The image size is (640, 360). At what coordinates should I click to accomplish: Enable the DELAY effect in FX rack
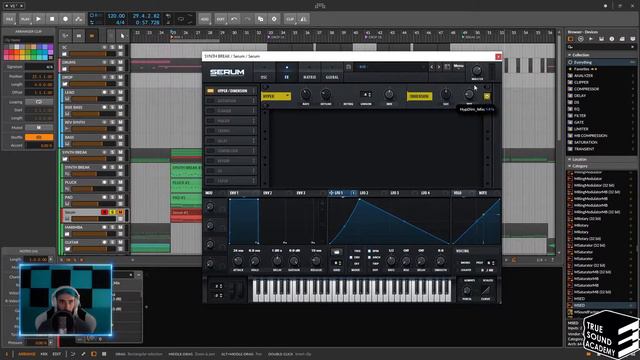click(x=210, y=141)
